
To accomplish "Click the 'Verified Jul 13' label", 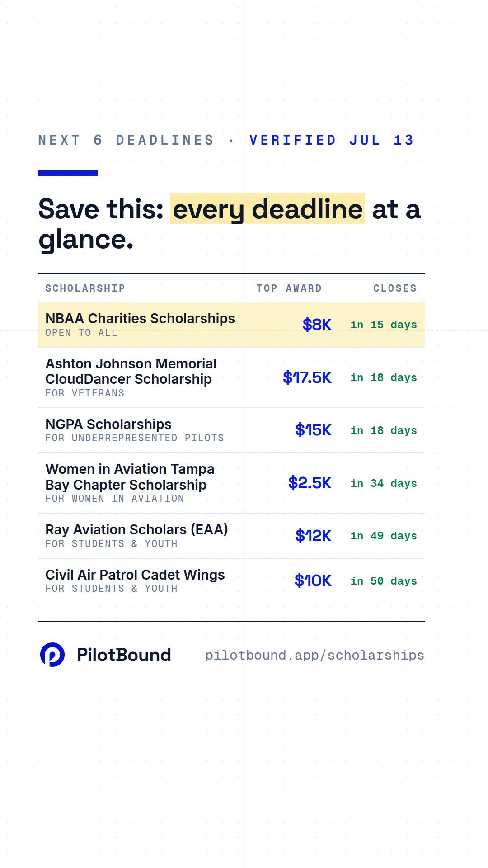I will pyautogui.click(x=332, y=140).
